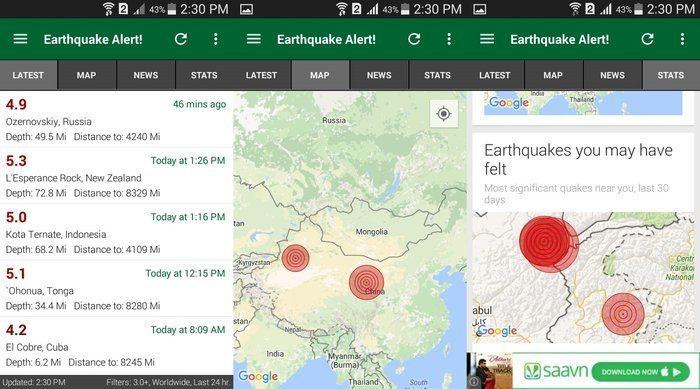Select active MAP tab on the Map screen
This screenshot has width=700, height=389.
pyautogui.click(x=320, y=75)
